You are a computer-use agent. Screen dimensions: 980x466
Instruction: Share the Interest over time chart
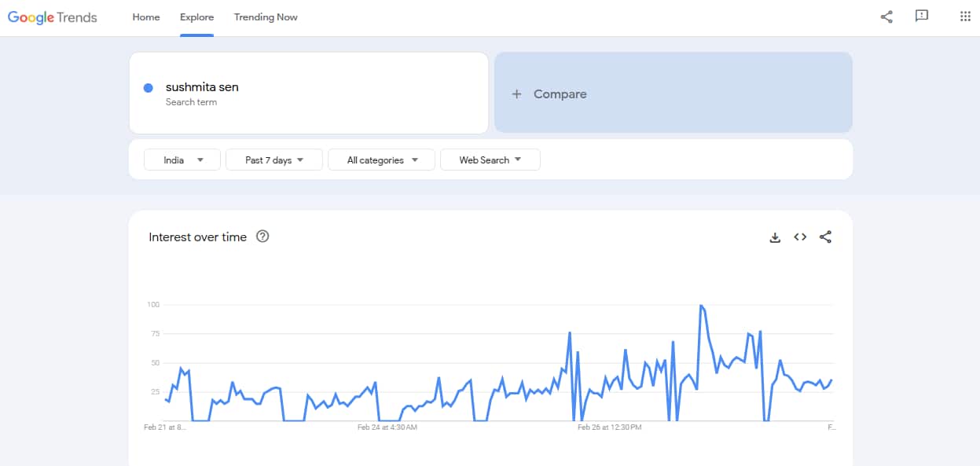click(825, 237)
